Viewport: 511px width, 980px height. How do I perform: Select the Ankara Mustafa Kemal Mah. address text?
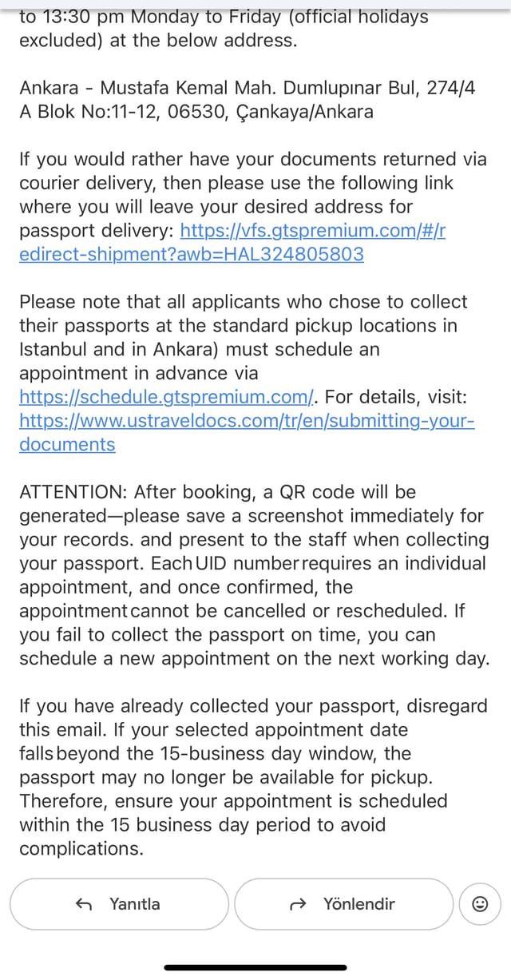tap(248, 100)
